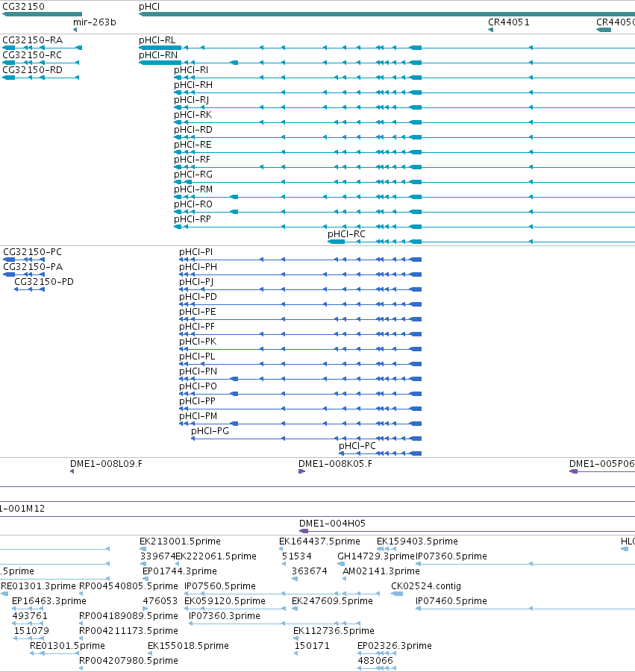
Task: Select polypeptide pHCl-PF
Action: pyautogui.click(x=197, y=327)
